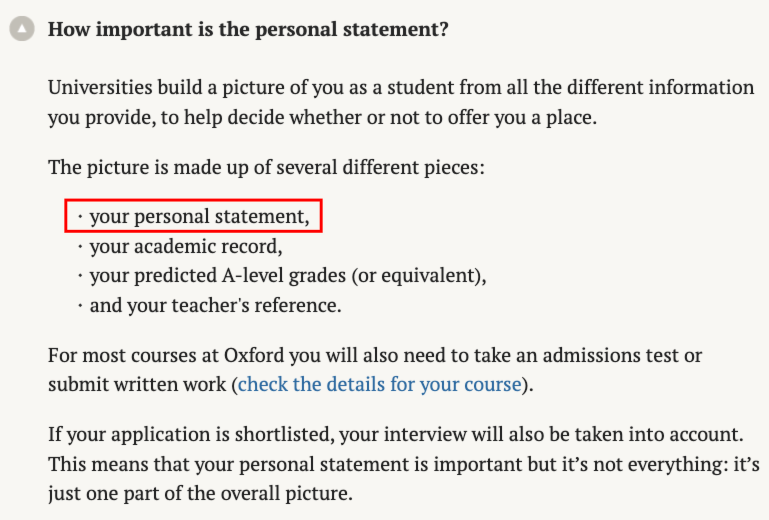Click the line starting "For most courses at Oxford"

tap(375, 355)
